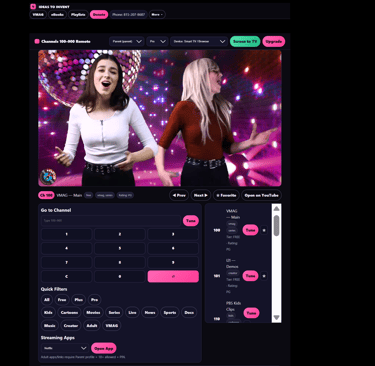Image resolution: width=375 pixels, height=366 pixels.
Task: Tune to channel 100 VMAG Main in list
Action: (x=250, y=230)
